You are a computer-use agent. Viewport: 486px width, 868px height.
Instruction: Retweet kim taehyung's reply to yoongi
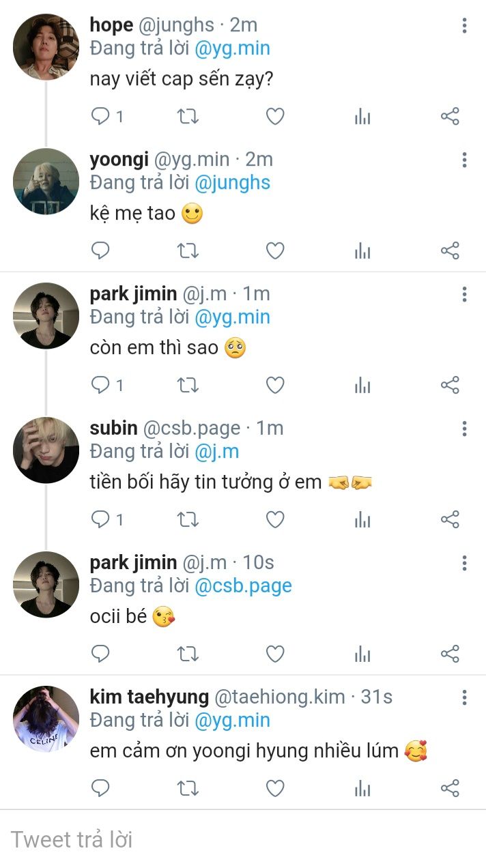pos(188,789)
